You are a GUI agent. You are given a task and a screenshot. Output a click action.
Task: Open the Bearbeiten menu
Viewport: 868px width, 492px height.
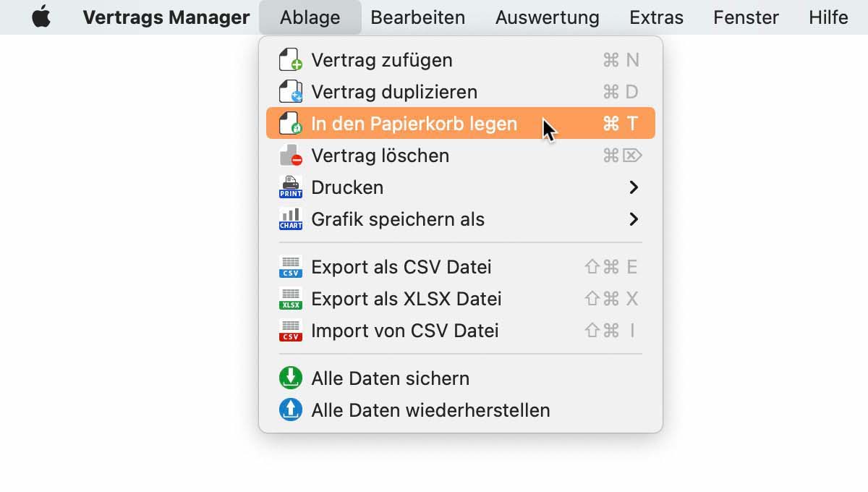click(x=417, y=17)
